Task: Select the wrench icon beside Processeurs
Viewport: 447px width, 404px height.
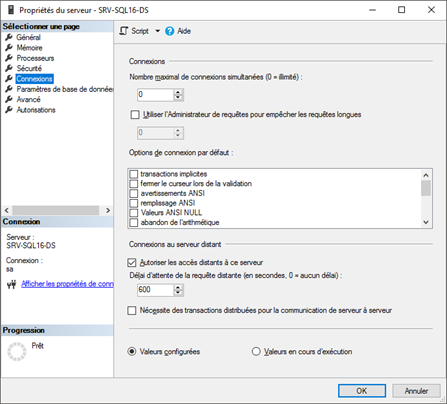Action: coord(9,58)
